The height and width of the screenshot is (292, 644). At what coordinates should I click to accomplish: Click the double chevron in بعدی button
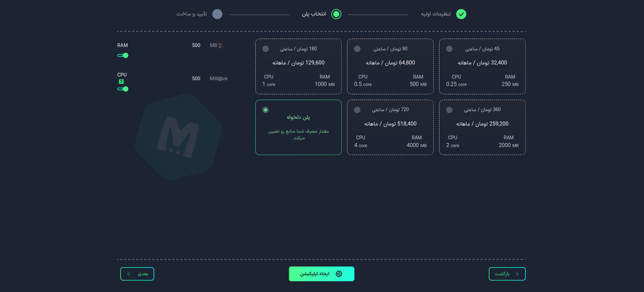click(x=129, y=274)
